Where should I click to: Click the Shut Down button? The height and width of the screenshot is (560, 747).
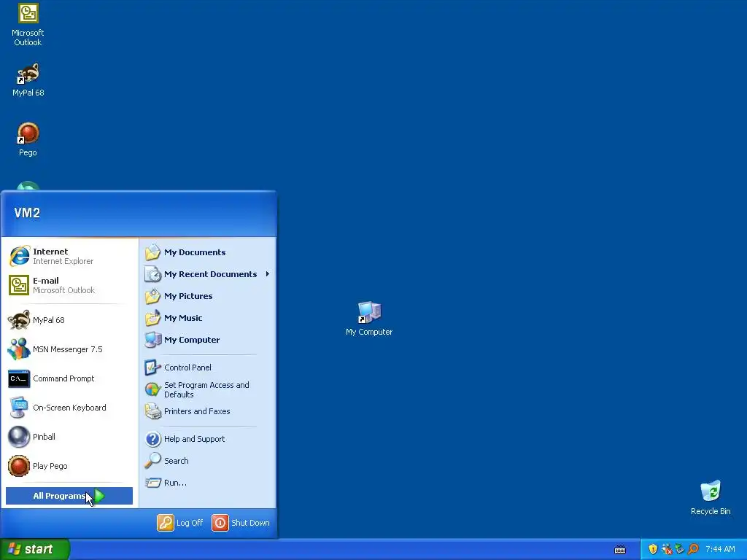click(241, 523)
